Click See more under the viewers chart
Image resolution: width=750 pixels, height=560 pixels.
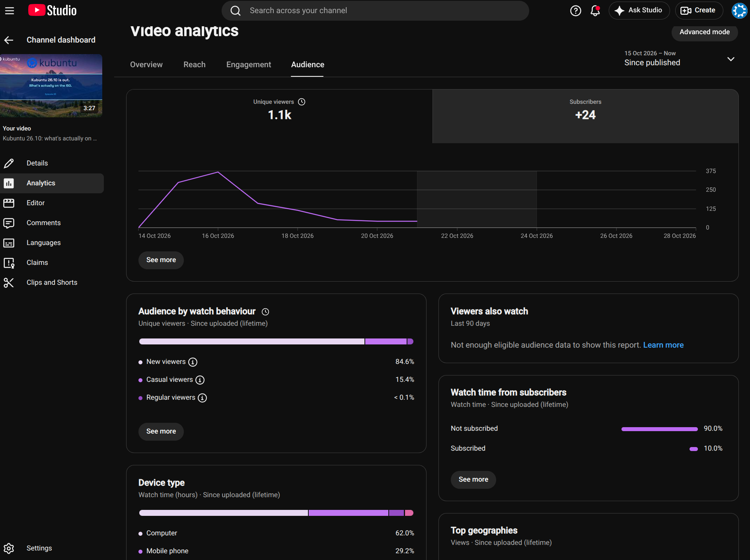pos(161,260)
